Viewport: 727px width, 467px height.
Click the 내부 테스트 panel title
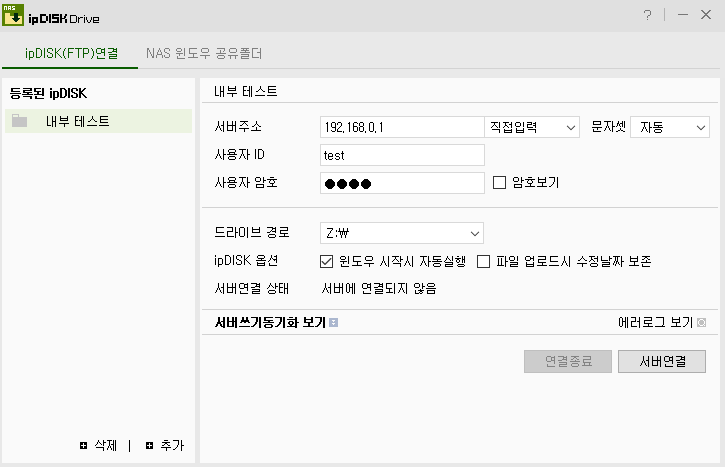246,91
